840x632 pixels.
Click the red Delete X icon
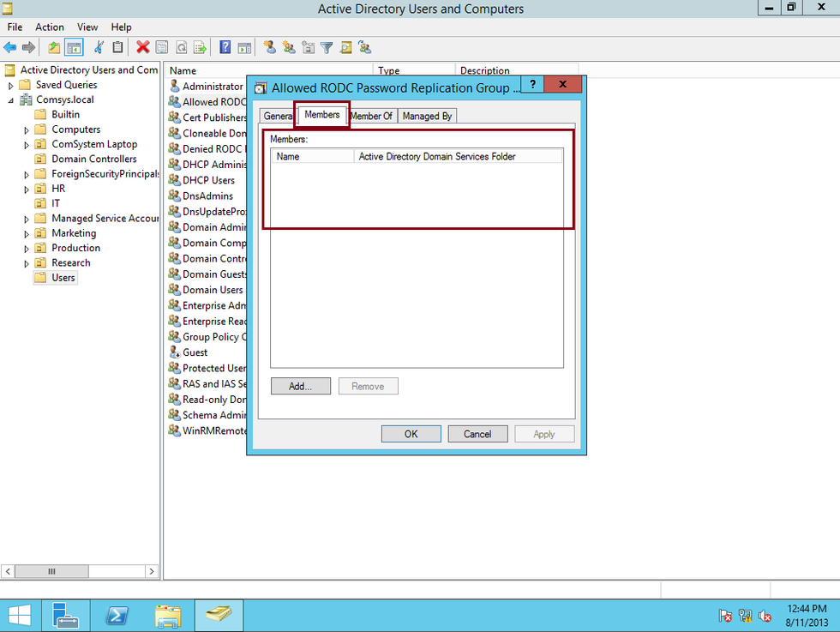(142, 48)
